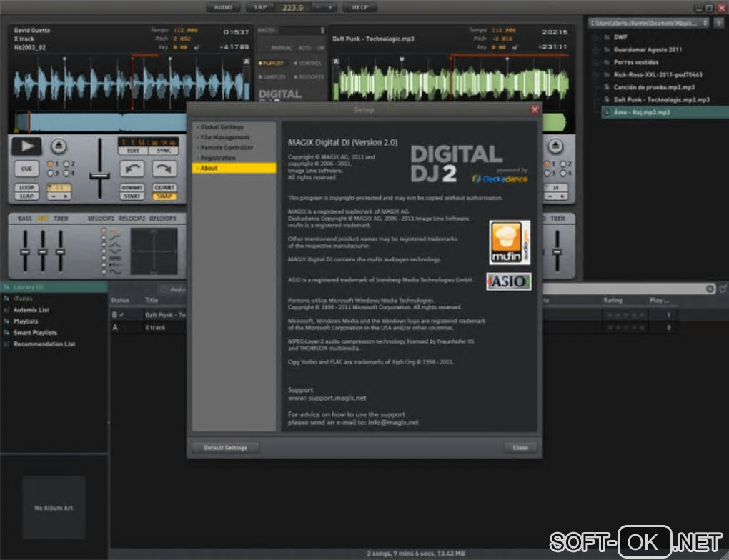Start playback on left deck A
Screen dimensions: 729x560
(27, 146)
